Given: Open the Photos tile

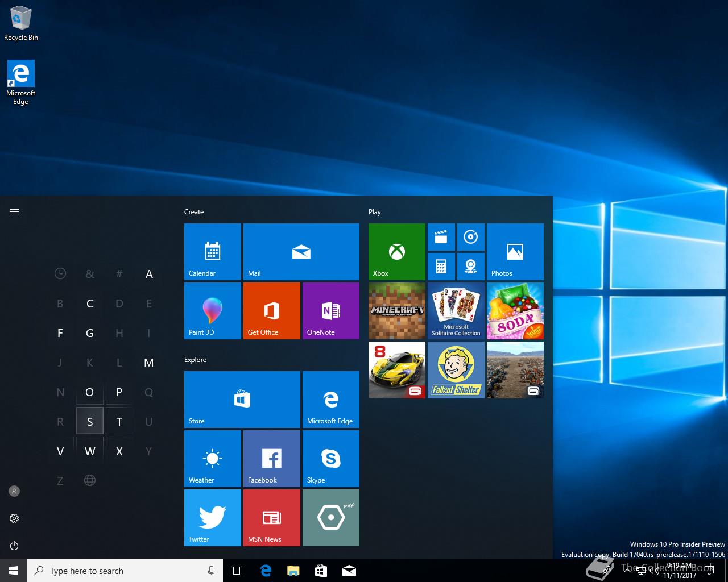Looking at the screenshot, I should 515,252.
